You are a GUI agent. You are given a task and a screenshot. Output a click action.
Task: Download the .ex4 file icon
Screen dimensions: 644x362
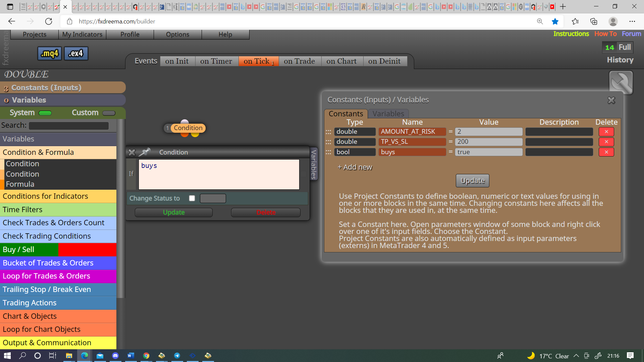tap(76, 53)
